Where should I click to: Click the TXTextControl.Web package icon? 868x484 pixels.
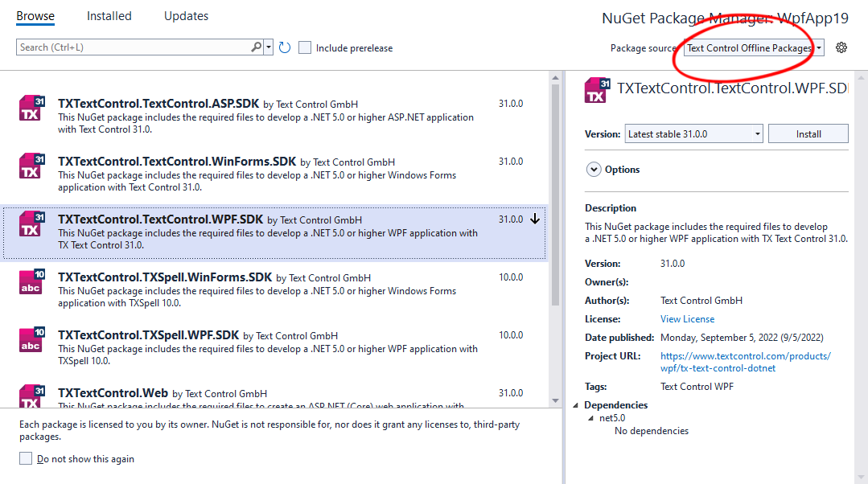tap(31, 396)
